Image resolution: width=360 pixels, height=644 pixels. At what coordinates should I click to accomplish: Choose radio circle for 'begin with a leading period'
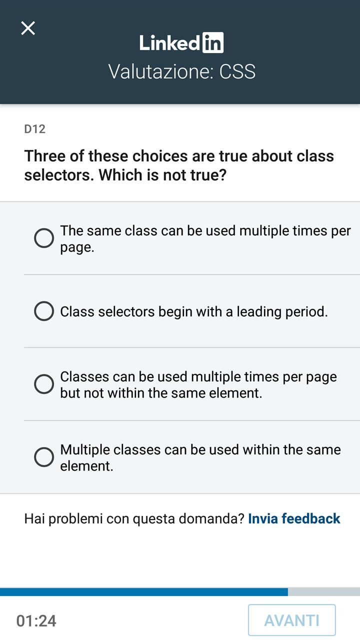tap(44, 311)
